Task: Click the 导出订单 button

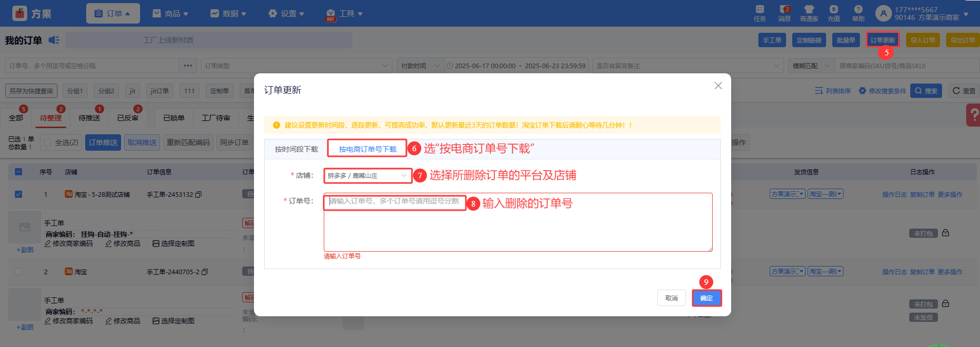Action: pos(963,40)
